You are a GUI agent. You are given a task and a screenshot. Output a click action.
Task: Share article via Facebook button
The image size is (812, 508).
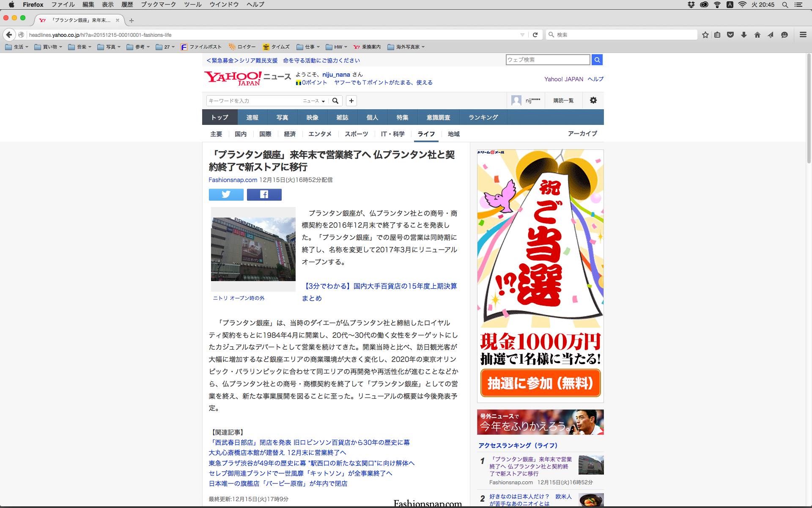click(x=264, y=194)
